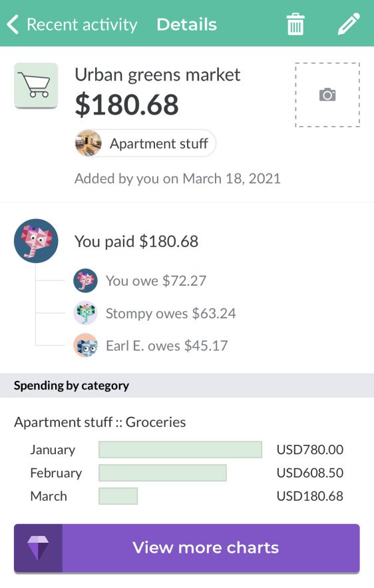Click View more charts button

tap(187, 548)
